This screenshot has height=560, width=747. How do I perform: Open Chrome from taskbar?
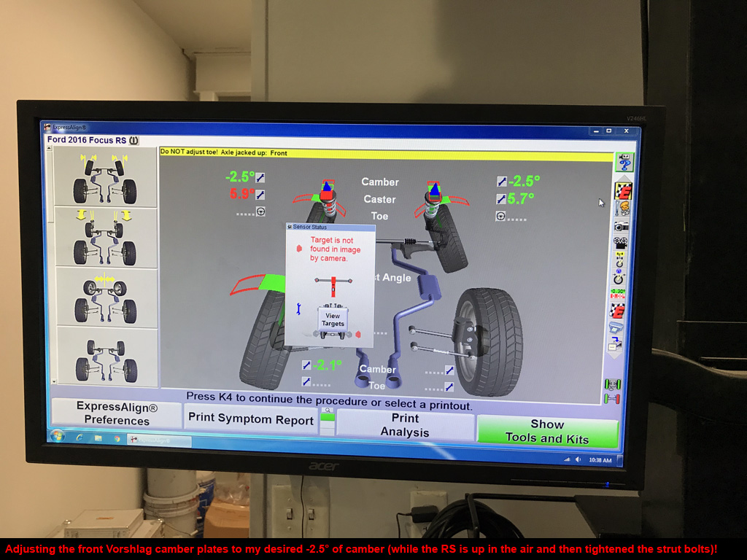(117, 439)
